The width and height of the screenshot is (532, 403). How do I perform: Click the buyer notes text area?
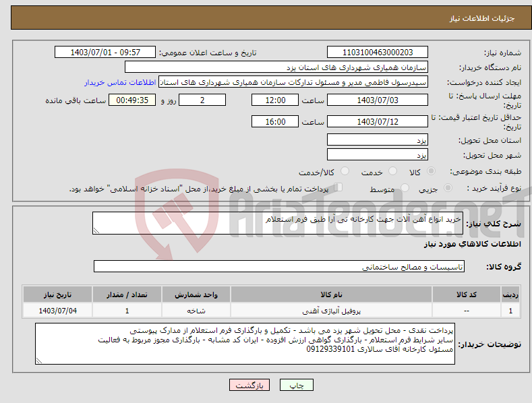coord(245,344)
